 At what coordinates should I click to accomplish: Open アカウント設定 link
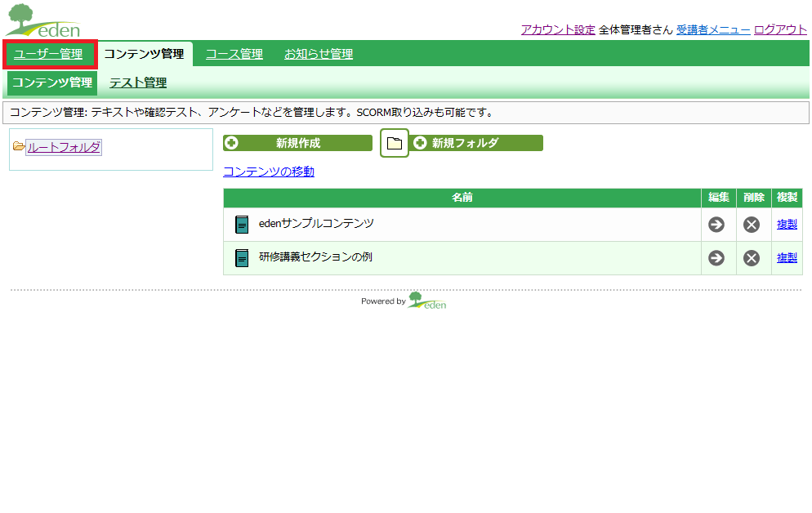pos(558,30)
